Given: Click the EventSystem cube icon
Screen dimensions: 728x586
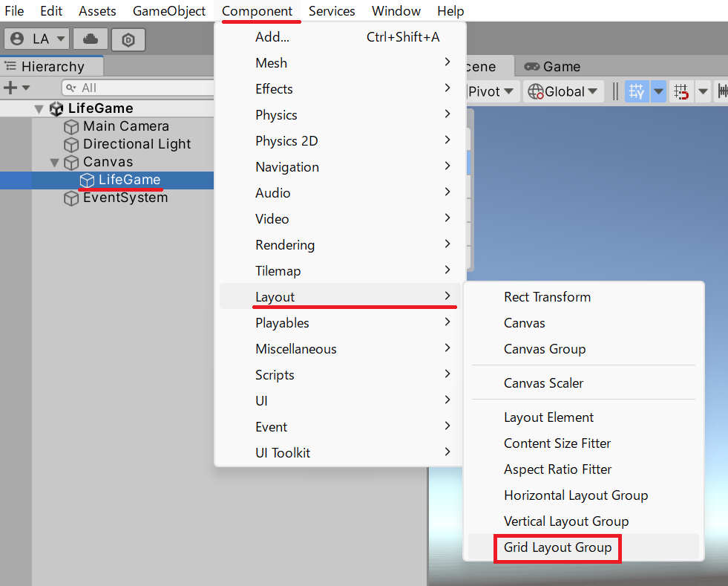Looking at the screenshot, I should click(x=71, y=198).
